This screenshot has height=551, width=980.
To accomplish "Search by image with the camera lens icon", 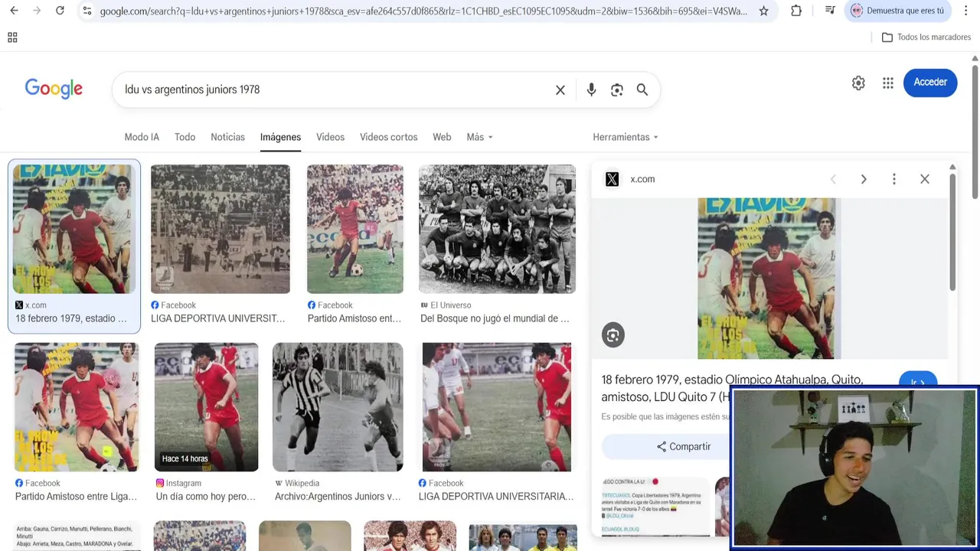I will tap(617, 90).
